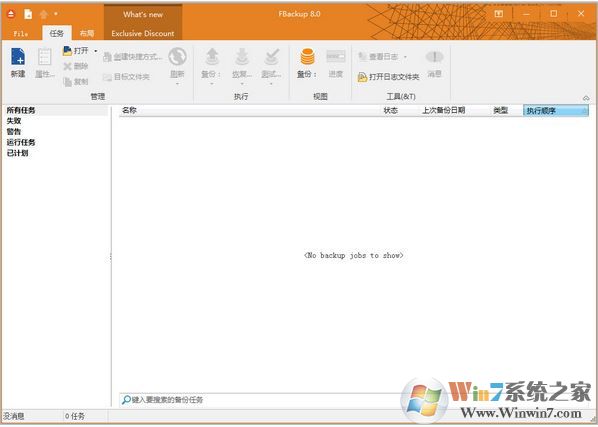Click the Open (打开) icon in ribbon
Viewport: 598px width, 427px height.
pos(67,51)
